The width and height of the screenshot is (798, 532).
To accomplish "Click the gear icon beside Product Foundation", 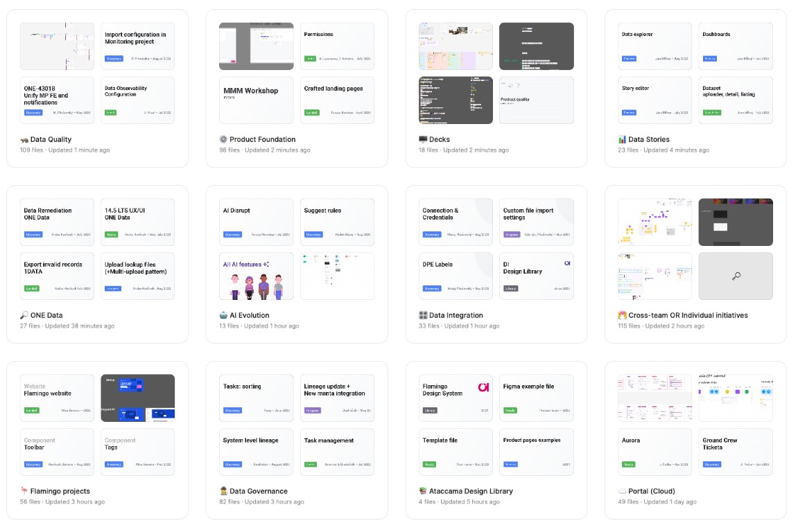I will pos(223,139).
